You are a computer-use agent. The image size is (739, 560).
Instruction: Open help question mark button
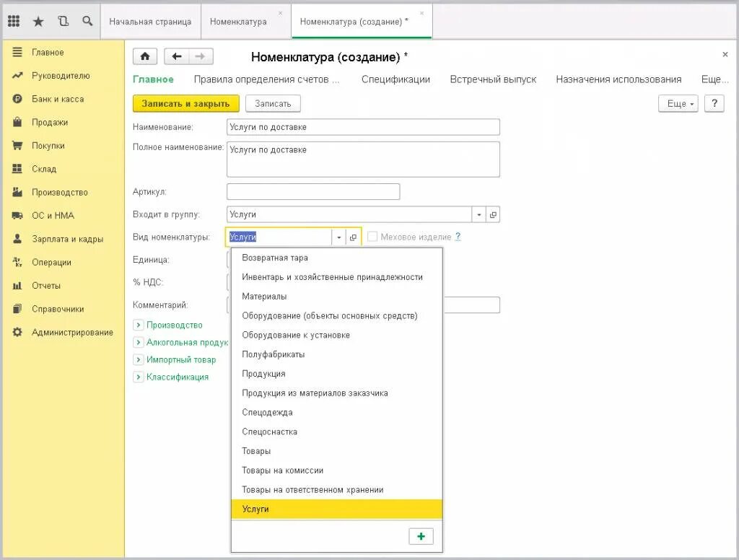tap(714, 104)
